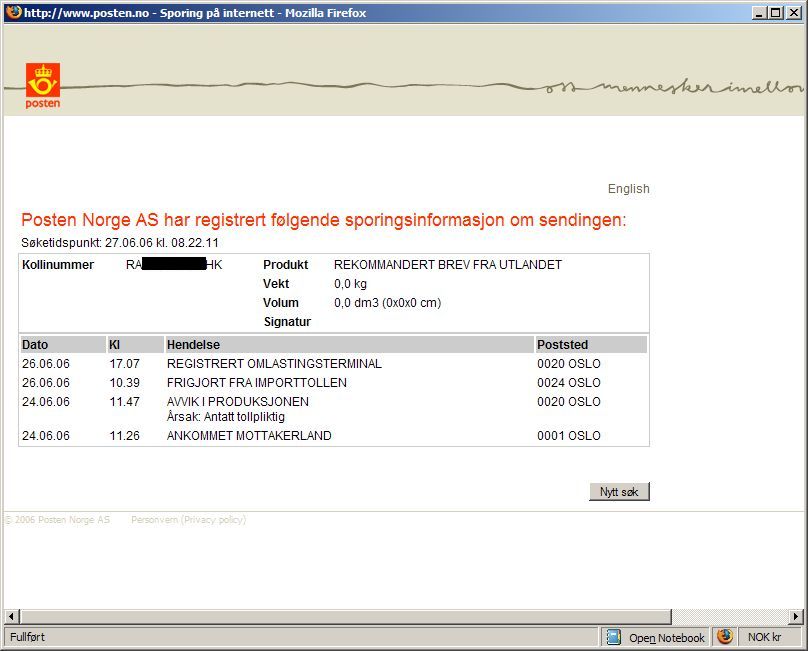Click the Kollinummer label
The image size is (808, 651).
click(58, 265)
